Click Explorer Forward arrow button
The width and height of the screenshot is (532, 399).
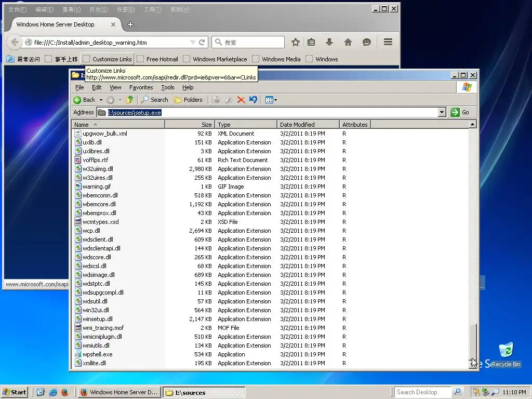point(110,100)
